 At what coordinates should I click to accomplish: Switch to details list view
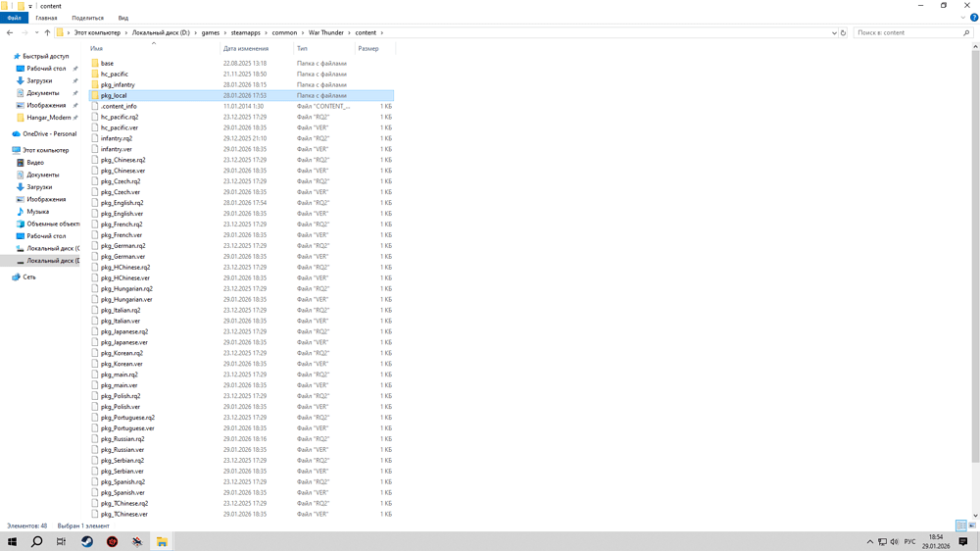coord(960,526)
